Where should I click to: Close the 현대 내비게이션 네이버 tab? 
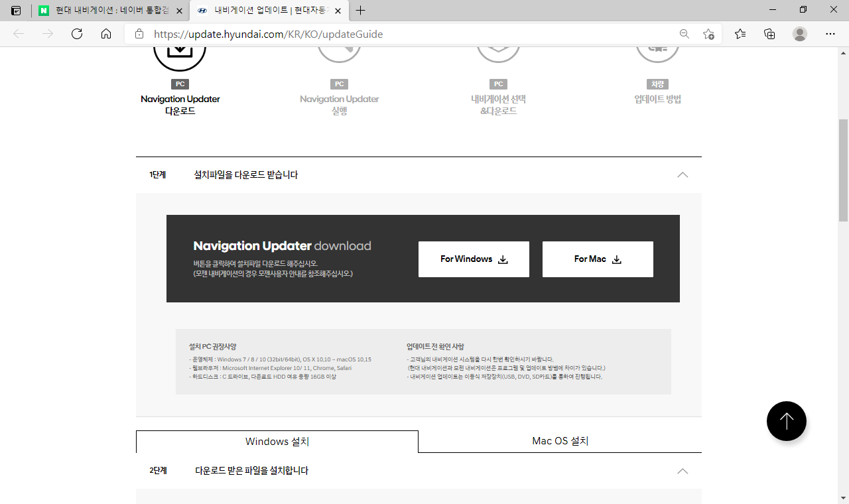click(x=179, y=11)
